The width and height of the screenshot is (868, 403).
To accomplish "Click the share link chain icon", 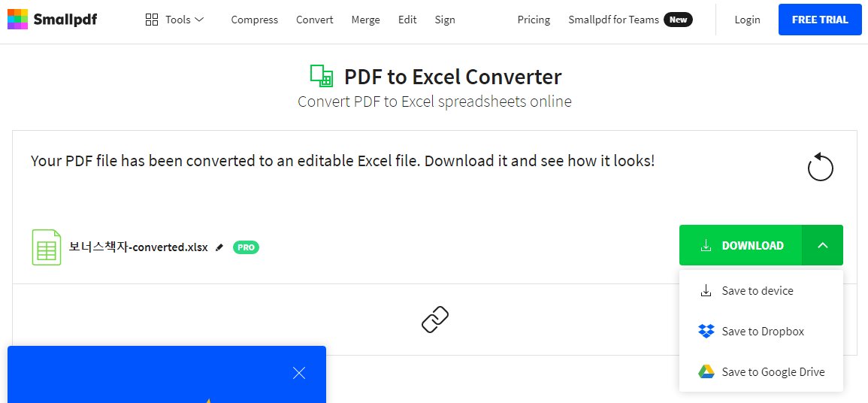I will [435, 320].
